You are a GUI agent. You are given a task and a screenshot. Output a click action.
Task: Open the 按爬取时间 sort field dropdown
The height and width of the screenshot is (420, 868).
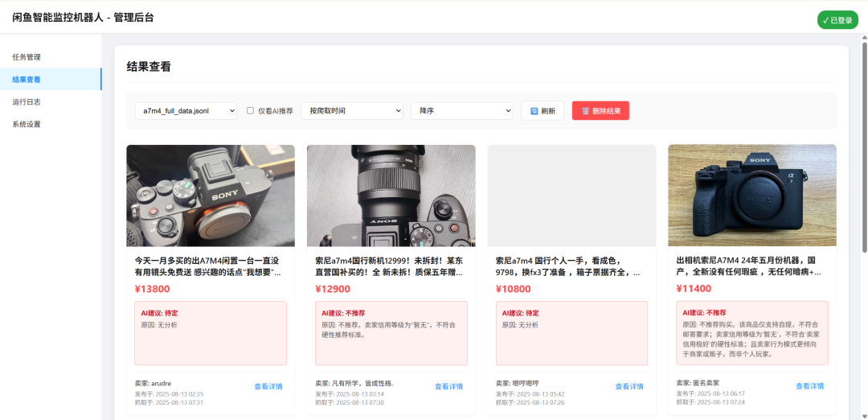click(x=352, y=111)
